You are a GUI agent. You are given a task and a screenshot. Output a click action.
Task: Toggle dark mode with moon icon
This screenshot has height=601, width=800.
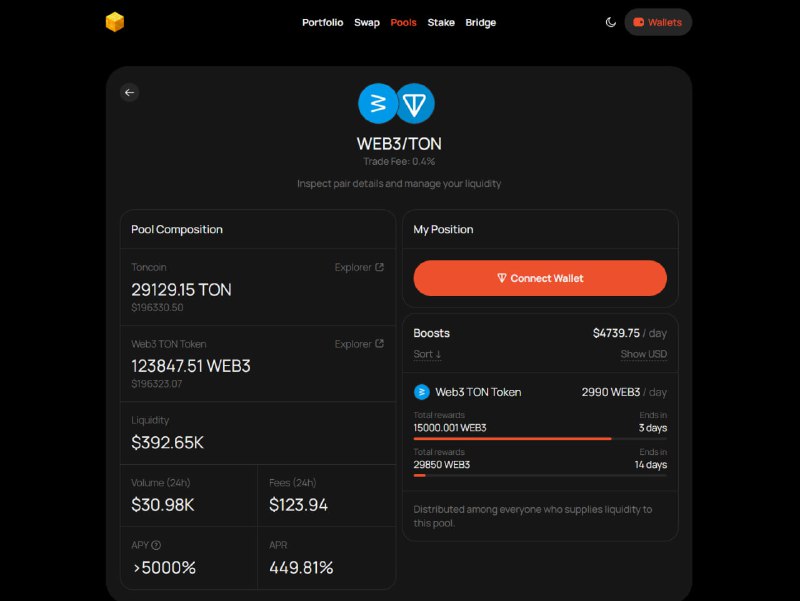click(x=610, y=22)
